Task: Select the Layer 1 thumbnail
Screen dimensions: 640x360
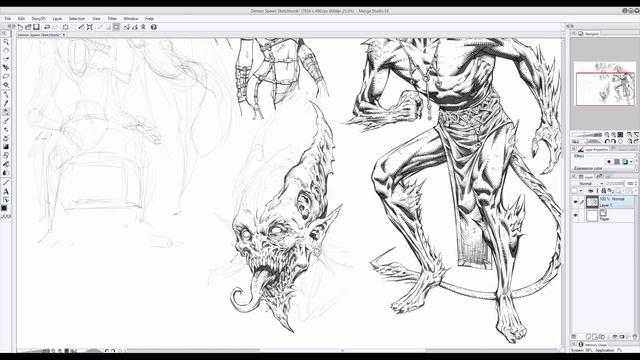Action: click(592, 202)
